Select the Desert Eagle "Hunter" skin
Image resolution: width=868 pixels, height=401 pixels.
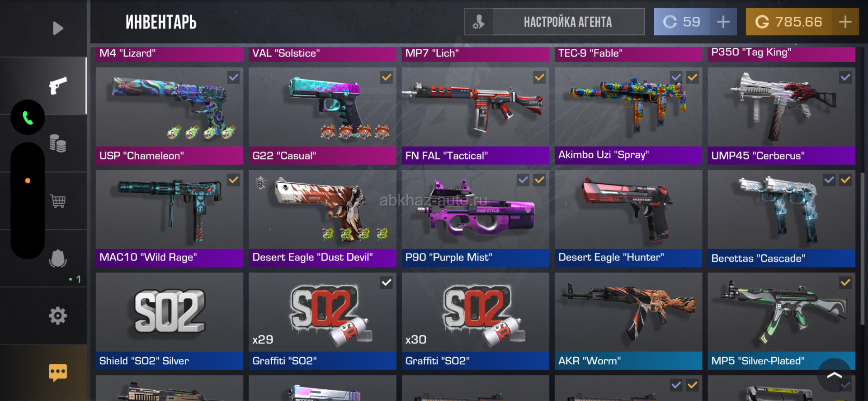(628, 219)
